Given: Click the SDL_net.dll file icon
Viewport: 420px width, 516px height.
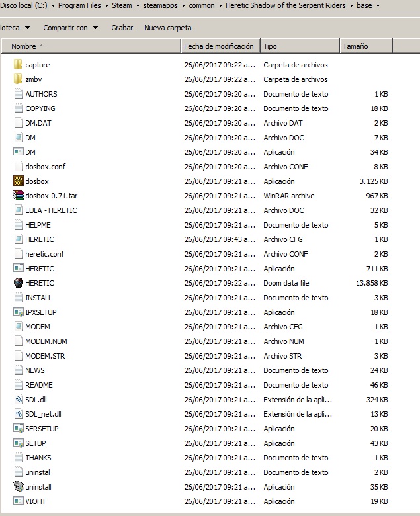Looking at the screenshot, I should [x=19, y=413].
